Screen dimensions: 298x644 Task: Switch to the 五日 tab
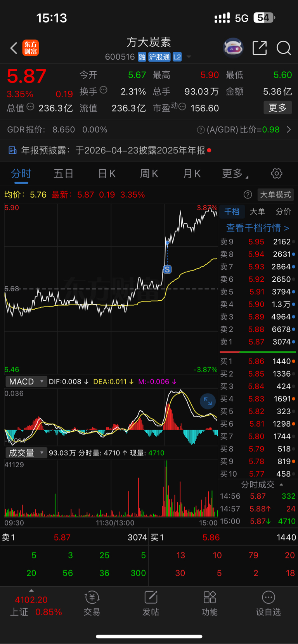pos(64,174)
